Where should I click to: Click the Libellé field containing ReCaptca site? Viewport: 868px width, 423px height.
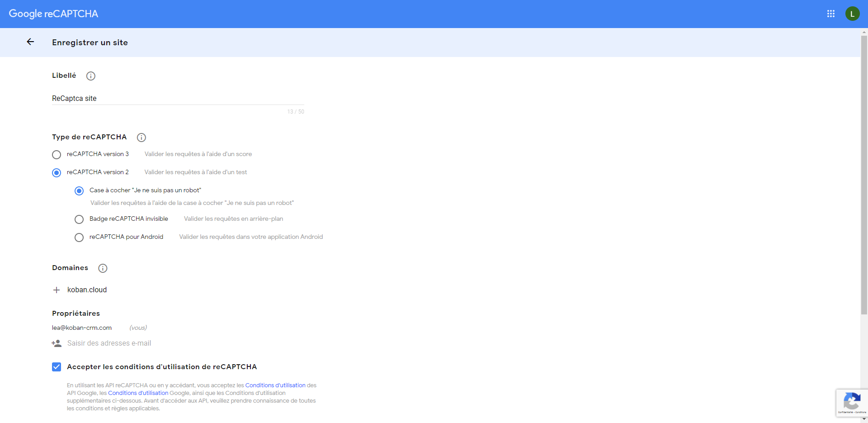pos(178,98)
